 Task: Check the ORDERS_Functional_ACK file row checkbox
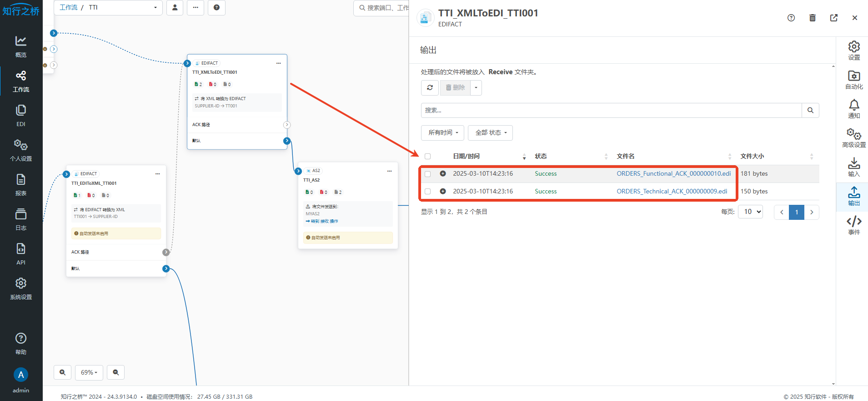coord(427,174)
